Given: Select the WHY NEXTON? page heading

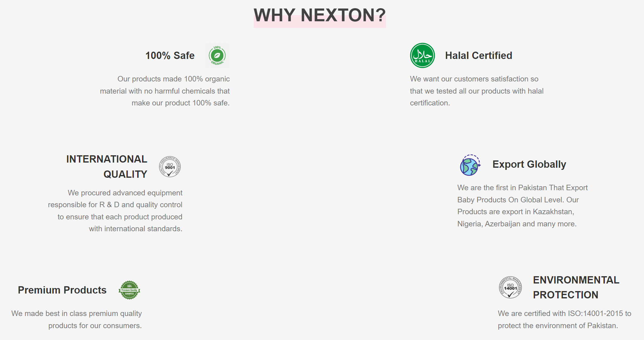Looking at the screenshot, I should click(x=320, y=15).
